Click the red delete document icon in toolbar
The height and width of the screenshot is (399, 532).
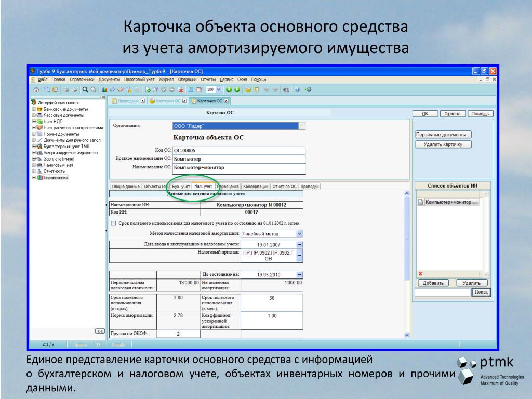coord(180,90)
